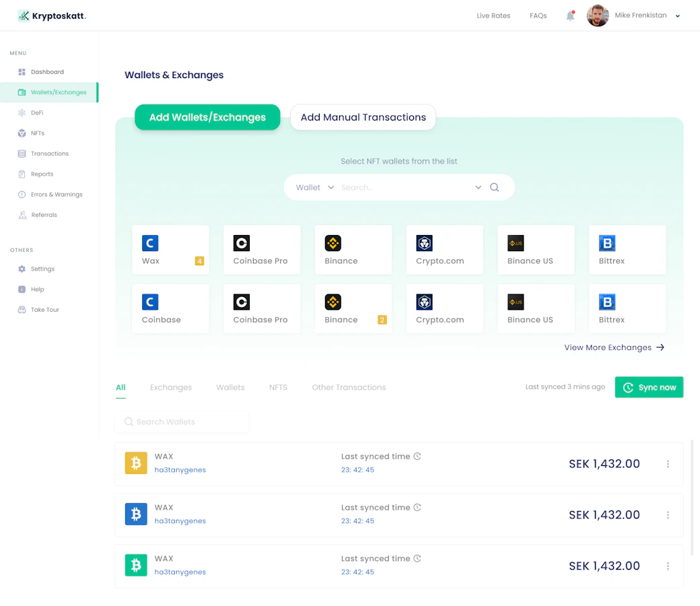Expand the search suggestions chevron
Image resolution: width=700 pixels, height=606 pixels.
(x=478, y=187)
